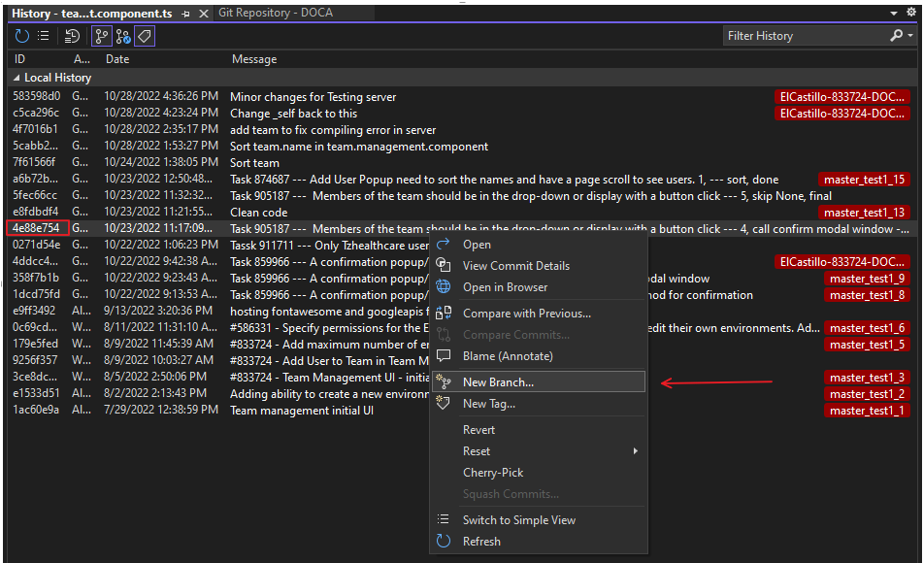Select commit 5cabb2... Sort team.name row

461,147
